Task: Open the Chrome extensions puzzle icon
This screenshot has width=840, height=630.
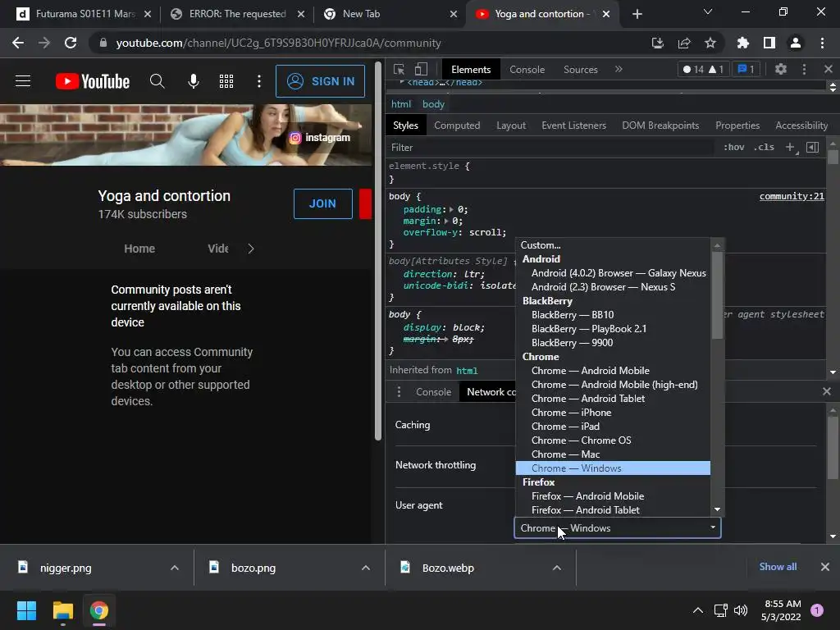Action: pyautogui.click(x=743, y=43)
